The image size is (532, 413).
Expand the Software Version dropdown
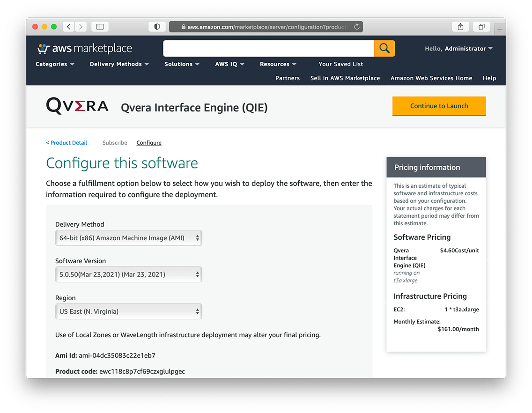click(x=128, y=274)
